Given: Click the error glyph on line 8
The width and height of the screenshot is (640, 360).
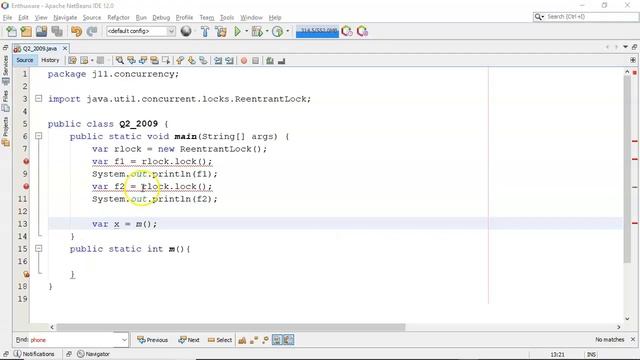Looking at the screenshot, I should 26,161.
